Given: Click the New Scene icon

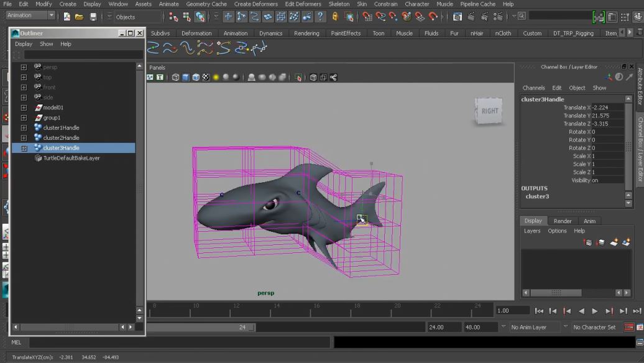Looking at the screenshot, I should pyautogui.click(x=67, y=17).
